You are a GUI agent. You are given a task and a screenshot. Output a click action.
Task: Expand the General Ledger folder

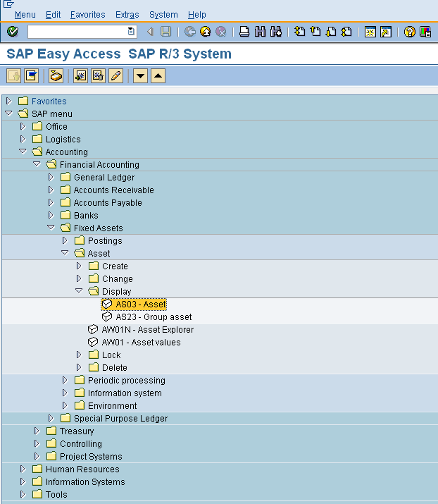51,177
